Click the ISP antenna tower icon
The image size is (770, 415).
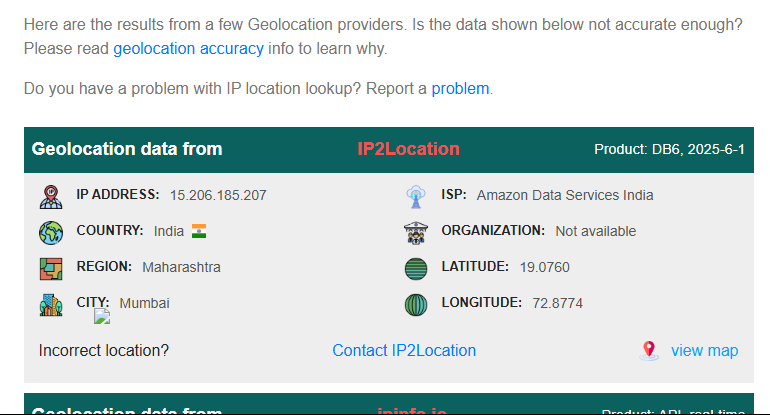[x=416, y=197]
